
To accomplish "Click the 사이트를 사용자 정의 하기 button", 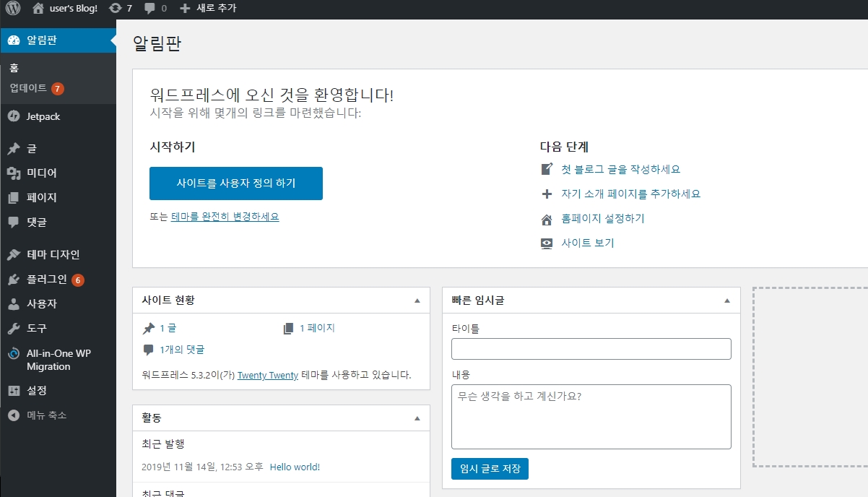I will pyautogui.click(x=236, y=183).
